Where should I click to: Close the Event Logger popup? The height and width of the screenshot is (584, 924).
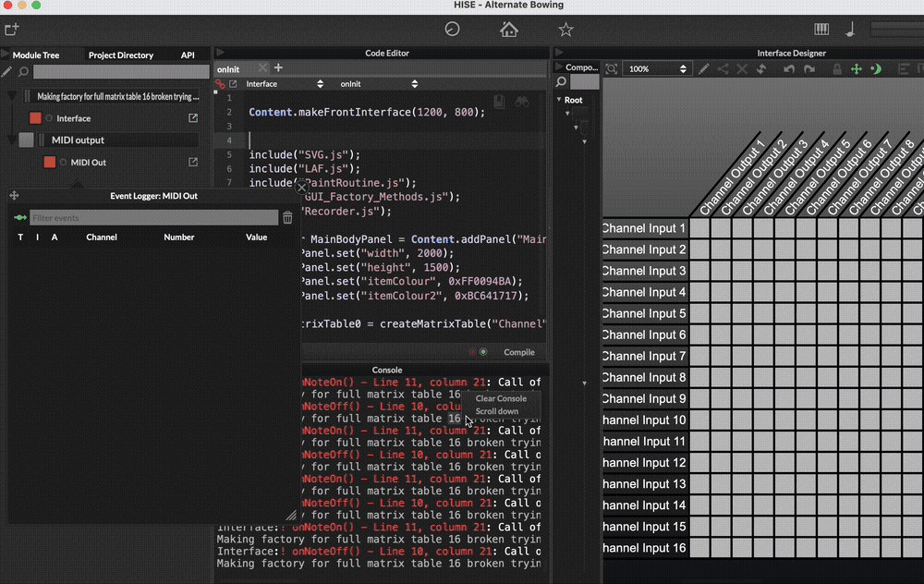(x=302, y=188)
